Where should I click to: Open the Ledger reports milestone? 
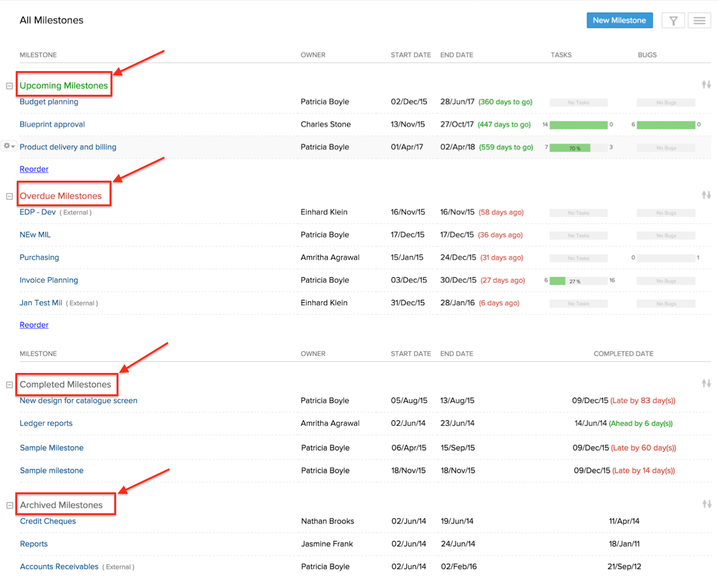[x=46, y=424]
